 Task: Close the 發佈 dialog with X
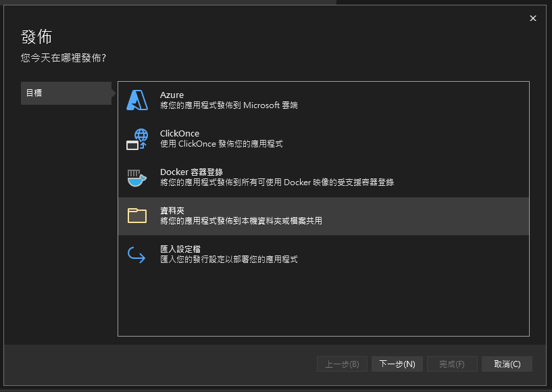(533, 18)
